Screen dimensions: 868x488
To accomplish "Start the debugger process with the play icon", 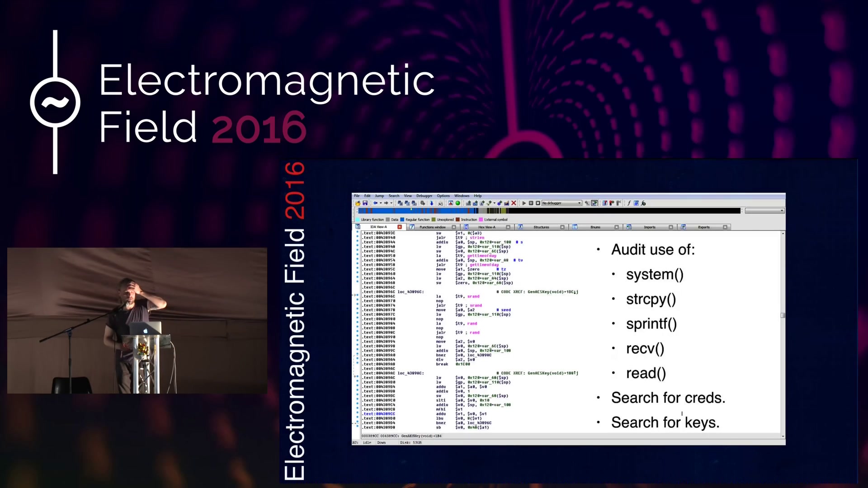I will pyautogui.click(x=524, y=203).
